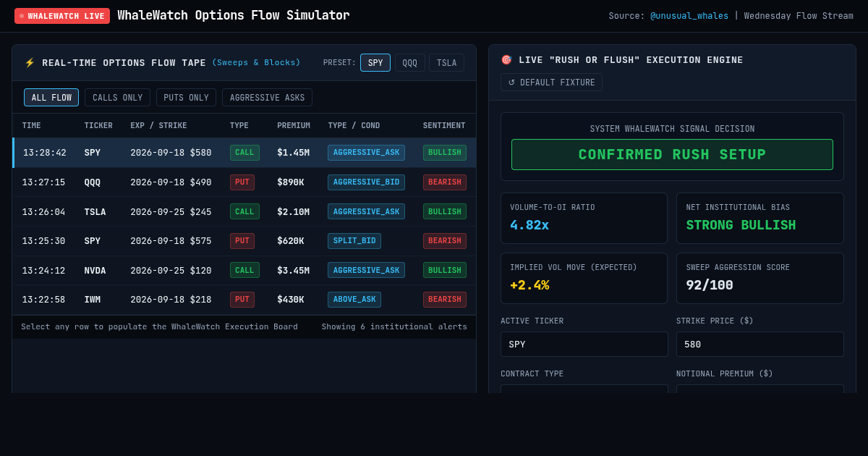
Task: Click the AGGRESSIVE_BID condition tag
Action: (366, 182)
